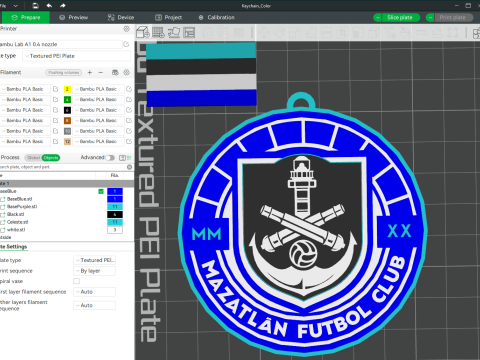The height and width of the screenshot is (360, 480).
Task: Pick color for yellow filament 2 swatch
Action: coord(67,89)
